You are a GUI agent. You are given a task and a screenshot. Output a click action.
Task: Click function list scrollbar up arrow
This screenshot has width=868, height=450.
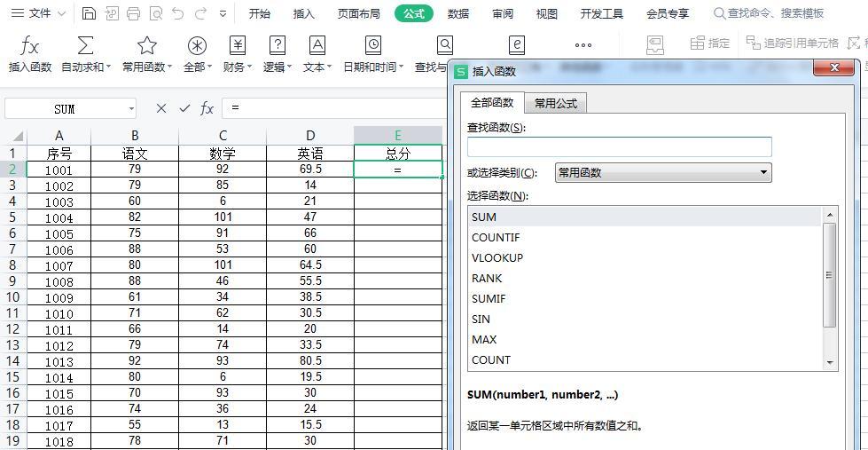[830, 215]
